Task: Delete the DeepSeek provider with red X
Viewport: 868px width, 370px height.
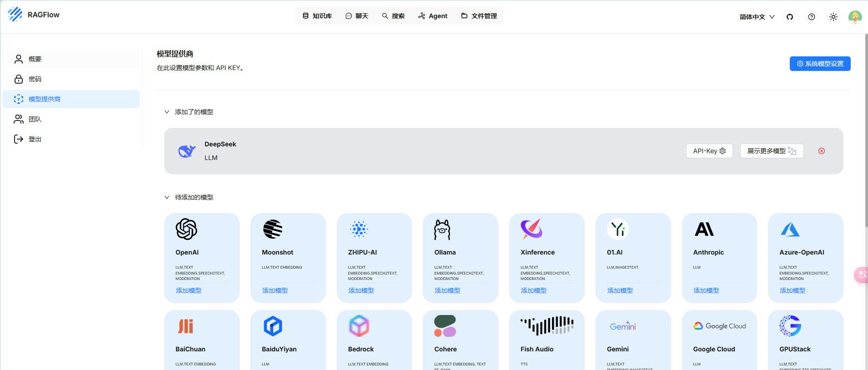Action: point(822,151)
